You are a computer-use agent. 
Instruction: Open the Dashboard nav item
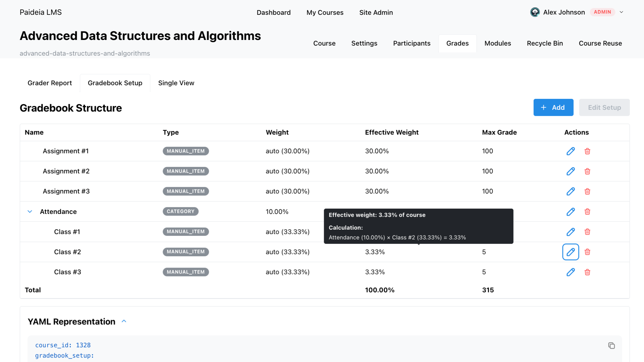coord(273,12)
